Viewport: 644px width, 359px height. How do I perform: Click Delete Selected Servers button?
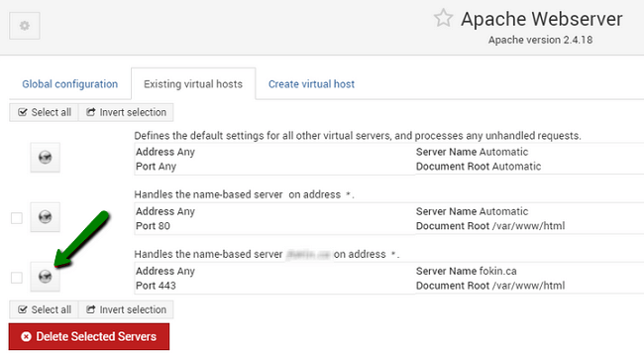click(x=89, y=336)
